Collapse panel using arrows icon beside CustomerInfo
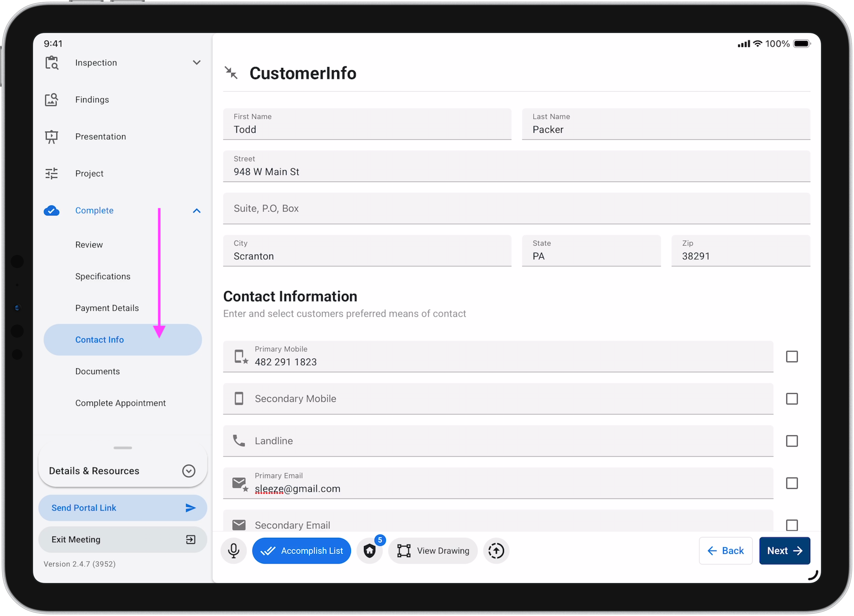This screenshot has height=616, width=854. tap(231, 73)
